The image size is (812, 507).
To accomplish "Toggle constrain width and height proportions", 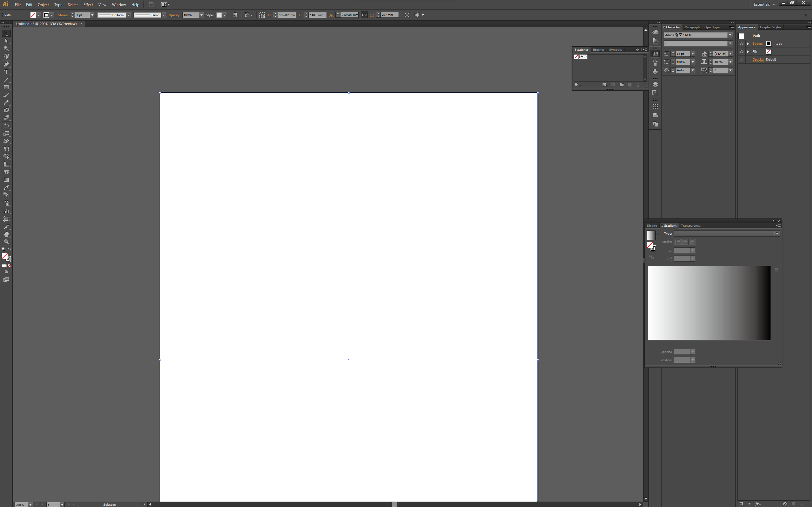I will pyautogui.click(x=364, y=15).
